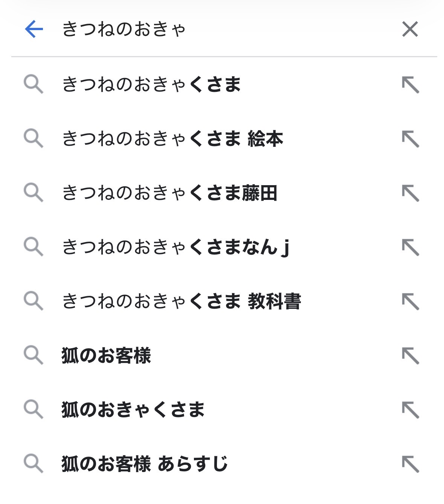Tap fill arrow beside 絵本 suggestion
Viewport: 444px width, 504px height.
click(410, 139)
